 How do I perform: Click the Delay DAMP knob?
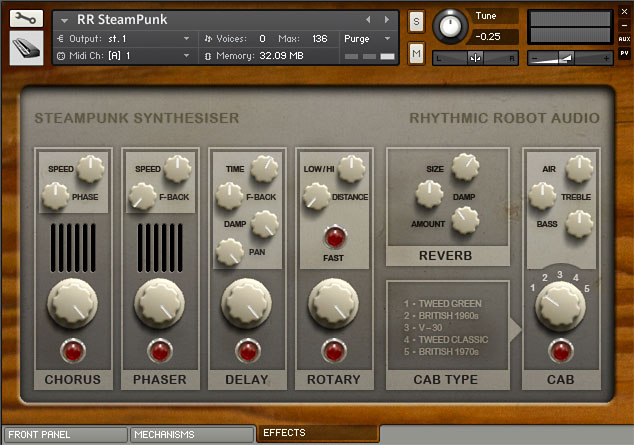click(265, 224)
